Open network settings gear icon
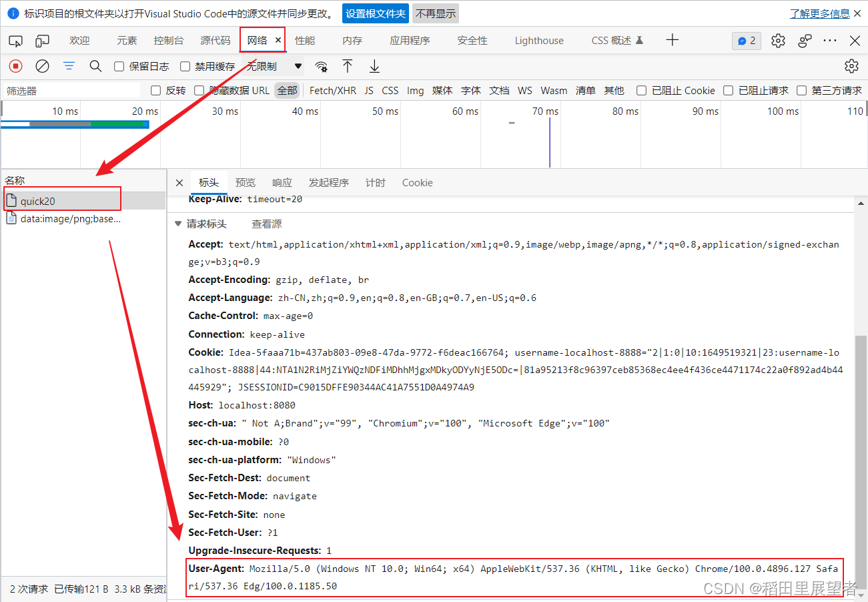 pos(851,66)
